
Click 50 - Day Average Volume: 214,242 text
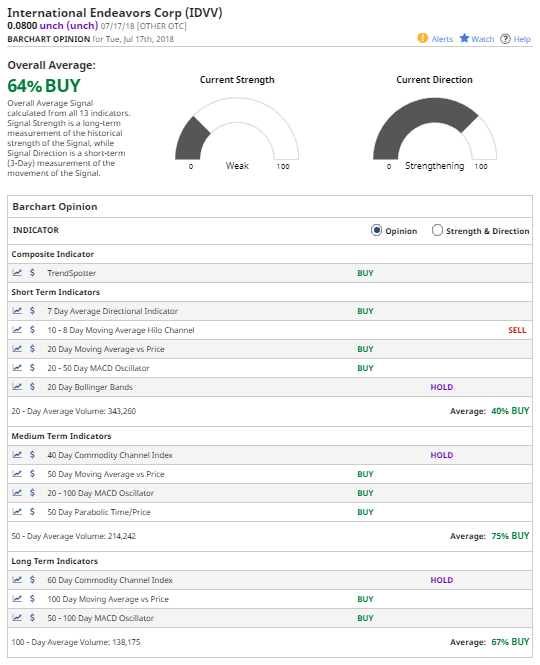point(74,536)
